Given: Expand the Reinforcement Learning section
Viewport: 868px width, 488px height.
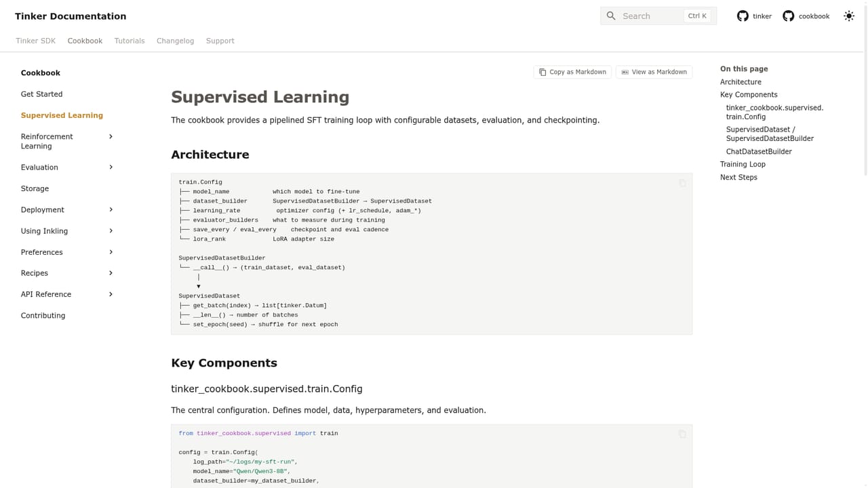Looking at the screenshot, I should click(x=111, y=137).
